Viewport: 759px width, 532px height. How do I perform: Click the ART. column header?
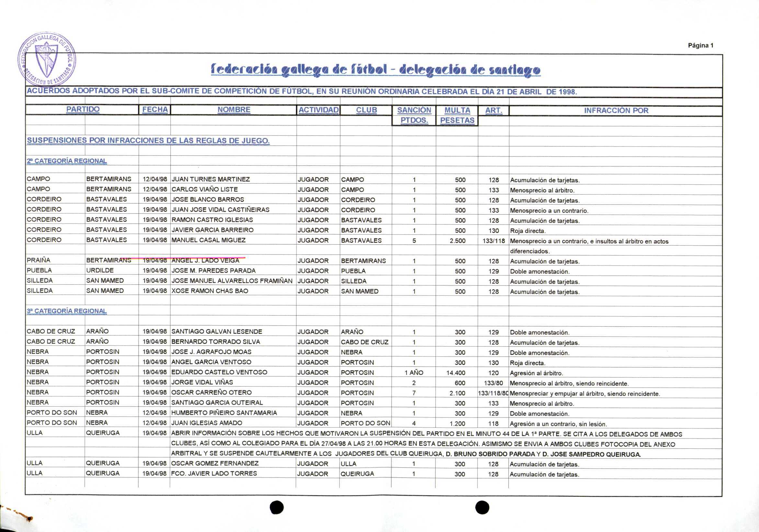(x=493, y=110)
